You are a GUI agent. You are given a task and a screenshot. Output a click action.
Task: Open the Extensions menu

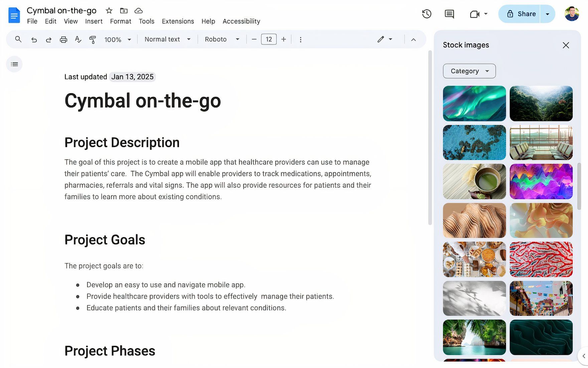[x=178, y=21]
